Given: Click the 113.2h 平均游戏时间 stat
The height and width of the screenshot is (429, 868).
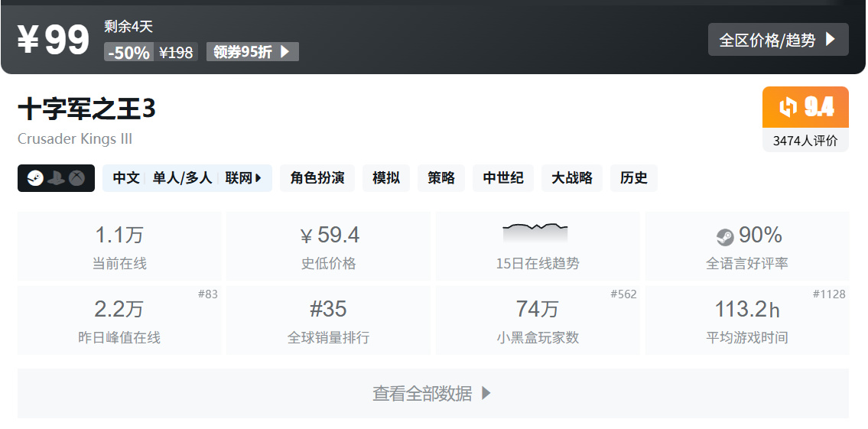Looking at the screenshot, I should click(x=747, y=320).
